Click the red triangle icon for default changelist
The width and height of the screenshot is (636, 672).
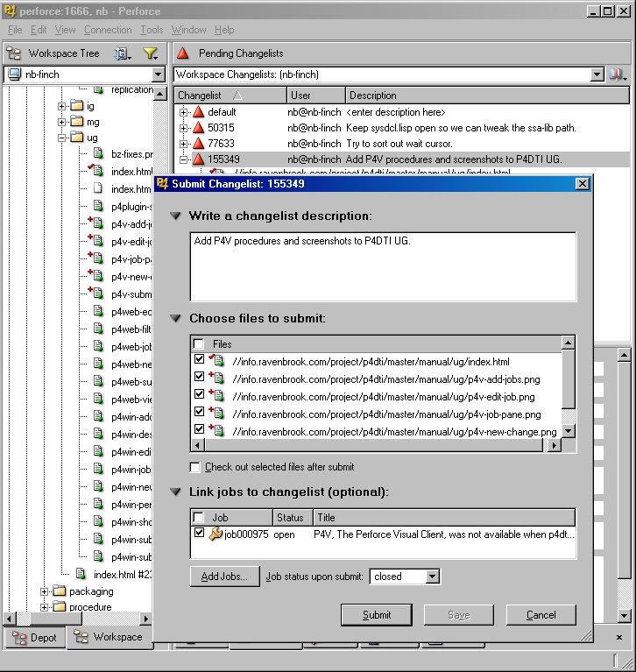click(x=198, y=112)
